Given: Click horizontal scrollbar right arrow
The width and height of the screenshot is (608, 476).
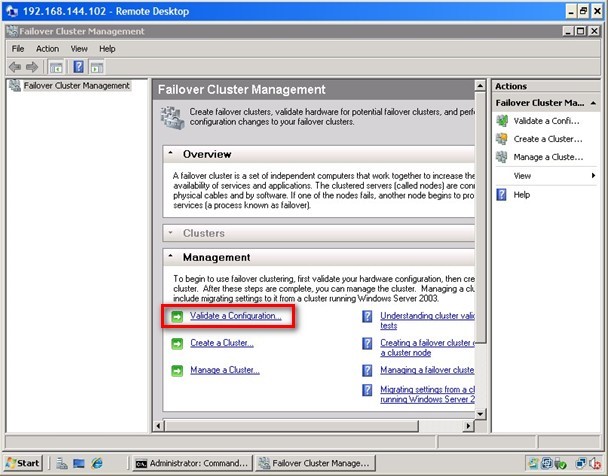Looking at the screenshot, I should 468,426.
